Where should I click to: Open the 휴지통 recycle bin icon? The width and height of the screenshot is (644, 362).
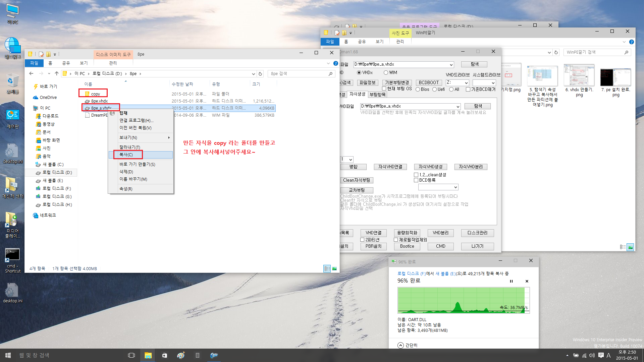click(13, 84)
